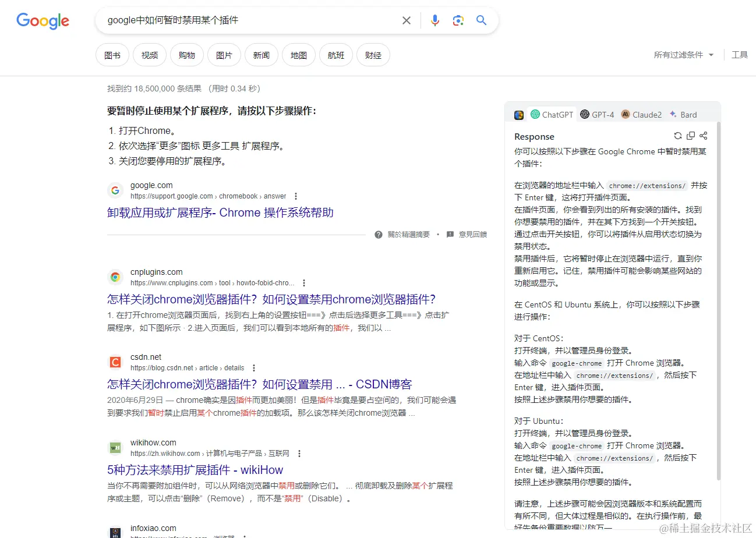Filter results by 航班
Image resolution: width=756 pixels, height=538 pixels.
point(336,55)
